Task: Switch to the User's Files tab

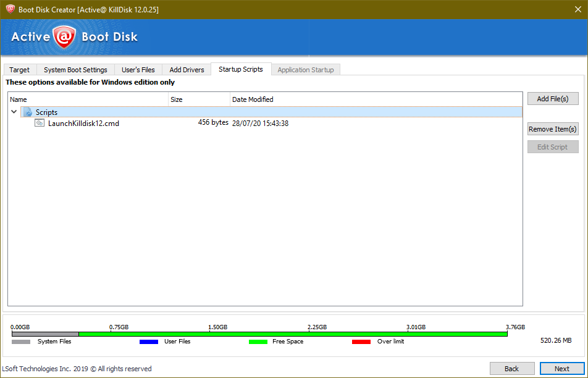Action: [138, 69]
